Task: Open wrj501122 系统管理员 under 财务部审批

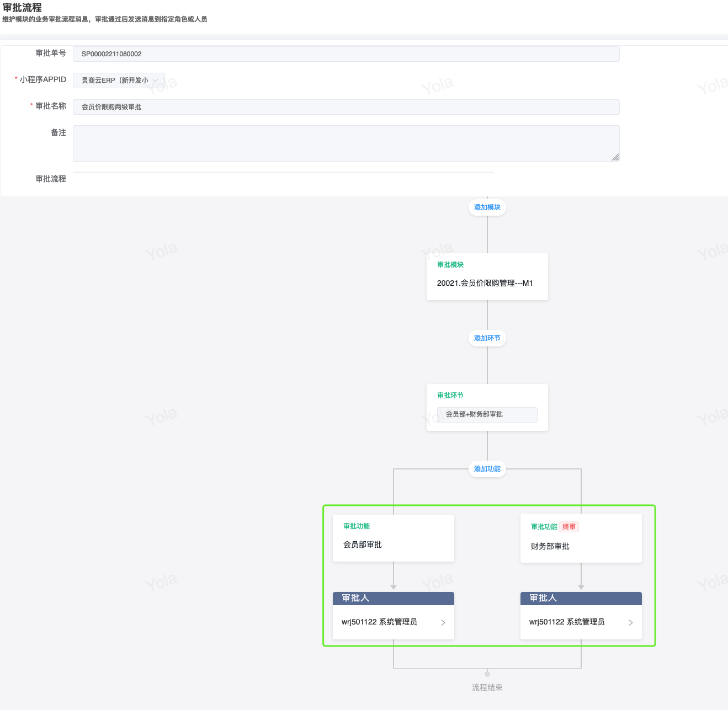Action: [x=567, y=622]
